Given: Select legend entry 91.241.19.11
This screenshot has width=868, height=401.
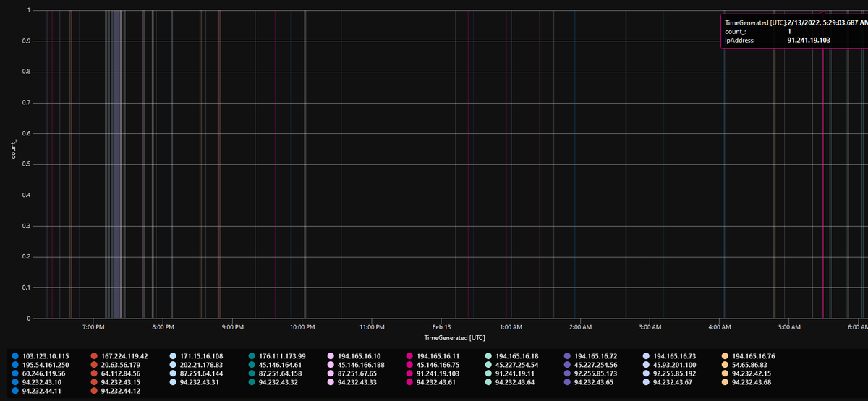Looking at the screenshot, I should [x=509, y=373].
